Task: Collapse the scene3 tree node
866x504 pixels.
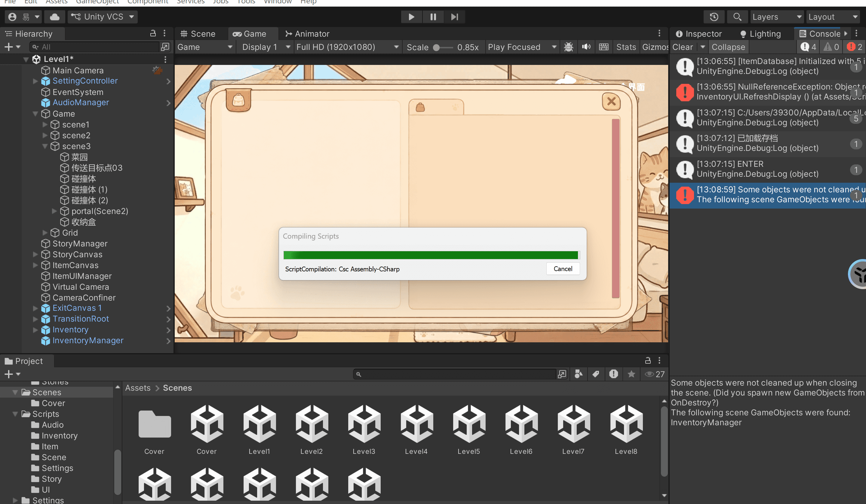Action: pyautogui.click(x=45, y=146)
